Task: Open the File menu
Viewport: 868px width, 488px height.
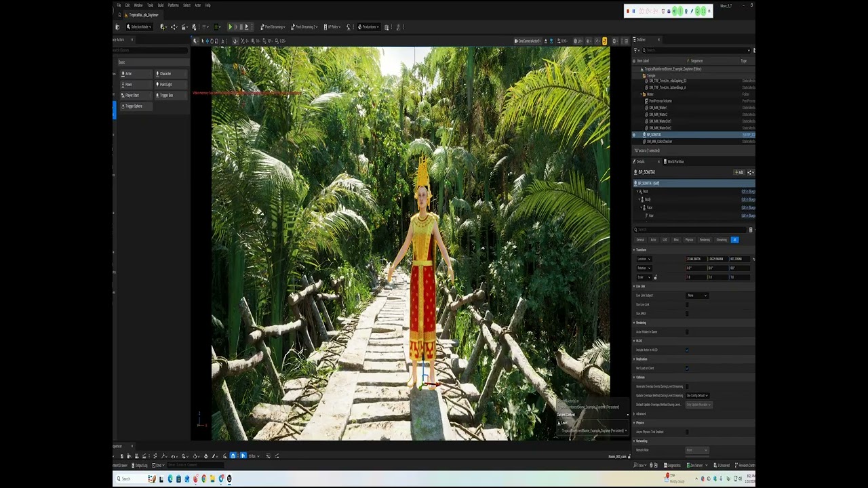Action: (119, 5)
